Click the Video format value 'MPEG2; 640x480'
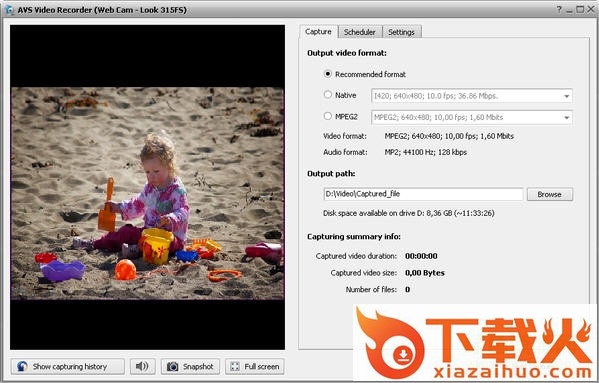The height and width of the screenshot is (383, 599). [449, 136]
